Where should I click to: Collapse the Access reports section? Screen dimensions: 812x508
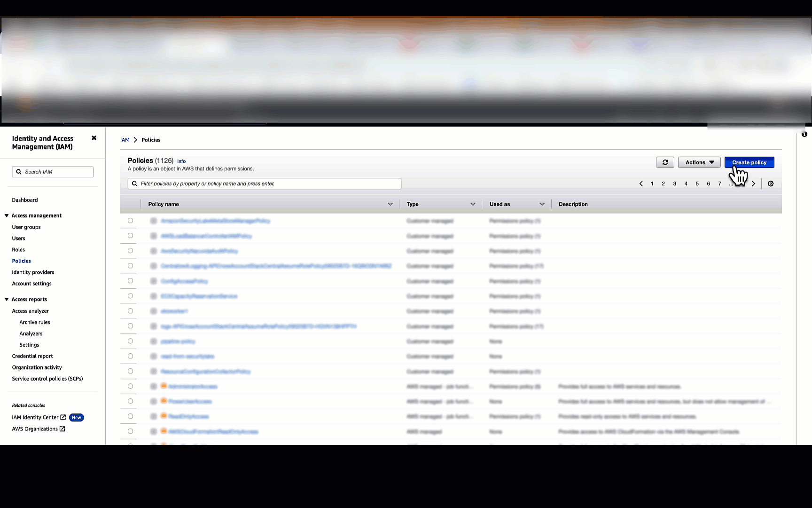point(7,299)
